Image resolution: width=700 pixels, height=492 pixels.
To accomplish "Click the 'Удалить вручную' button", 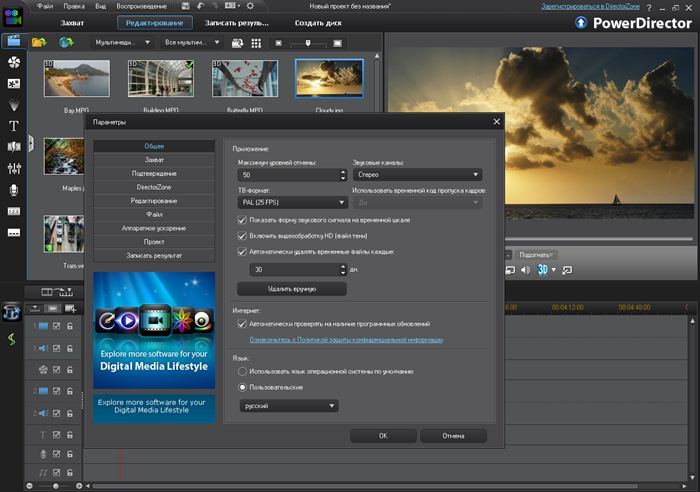I will tap(292, 288).
